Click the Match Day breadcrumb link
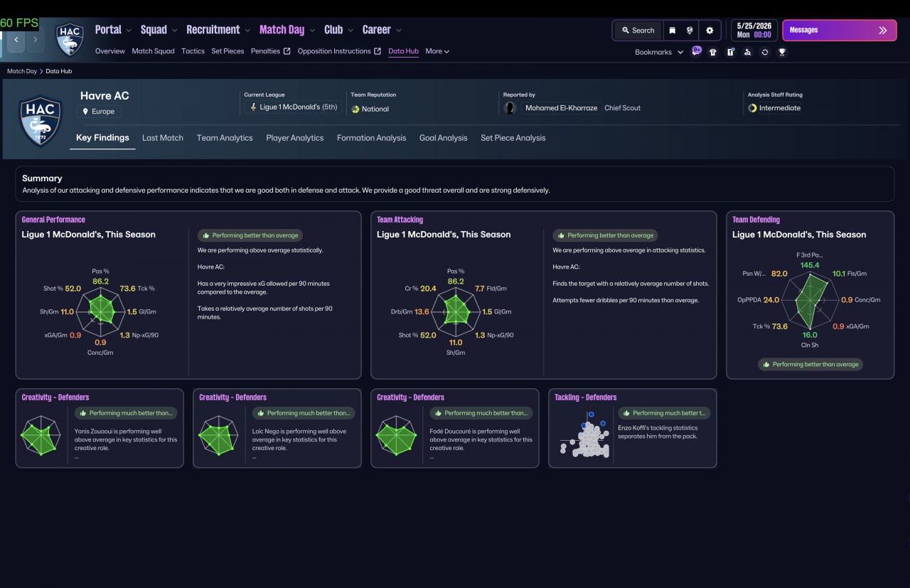The height and width of the screenshot is (588, 910). pos(22,71)
